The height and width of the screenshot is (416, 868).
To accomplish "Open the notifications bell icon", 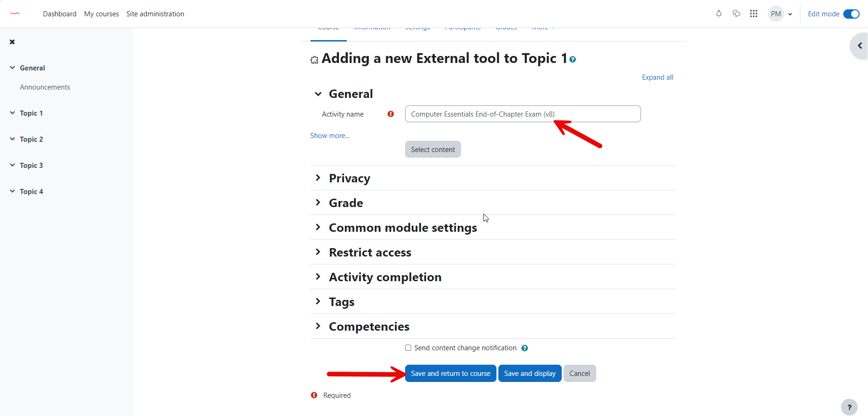I will click(719, 14).
